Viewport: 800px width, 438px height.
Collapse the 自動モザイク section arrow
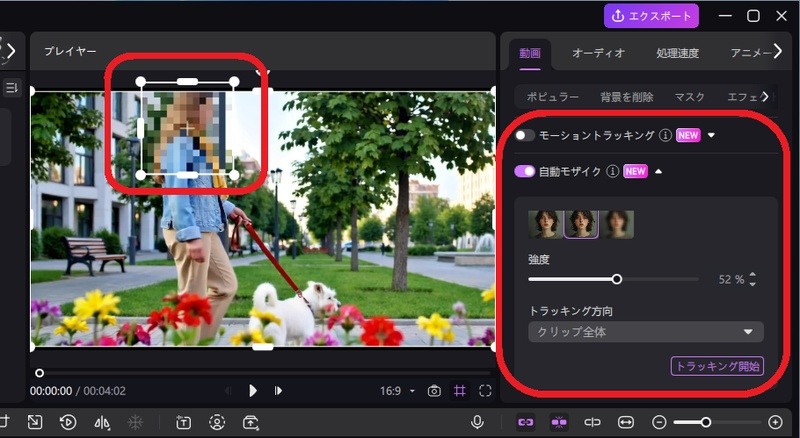658,171
